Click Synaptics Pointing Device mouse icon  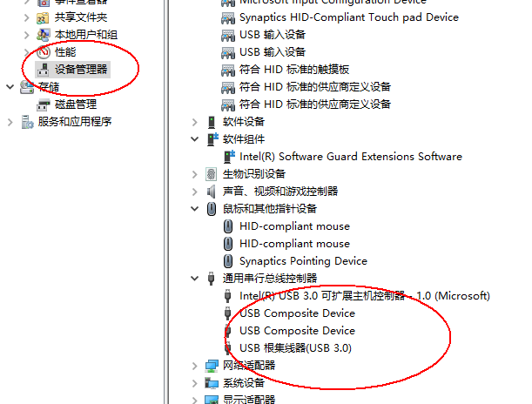[x=228, y=261]
